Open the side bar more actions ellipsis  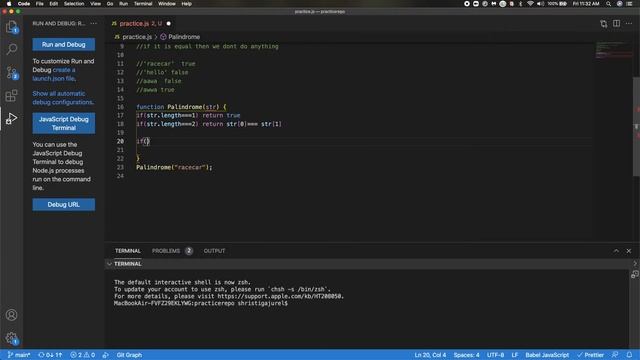[94, 24]
